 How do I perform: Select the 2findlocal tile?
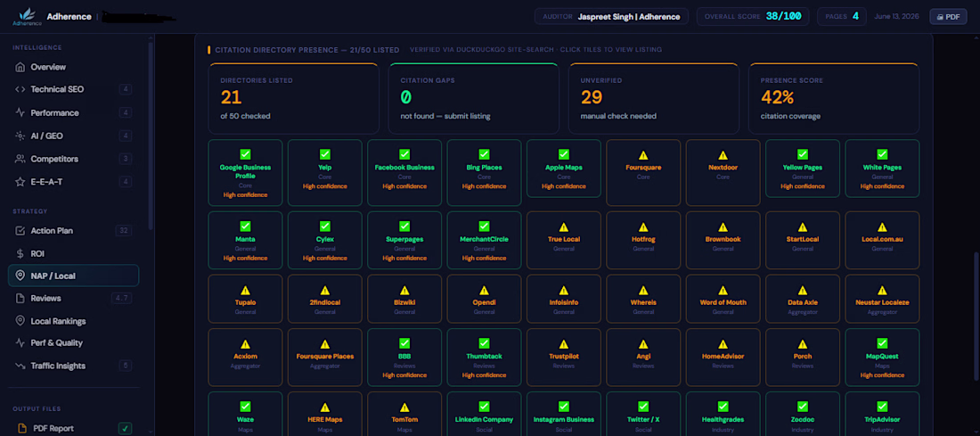pos(325,299)
